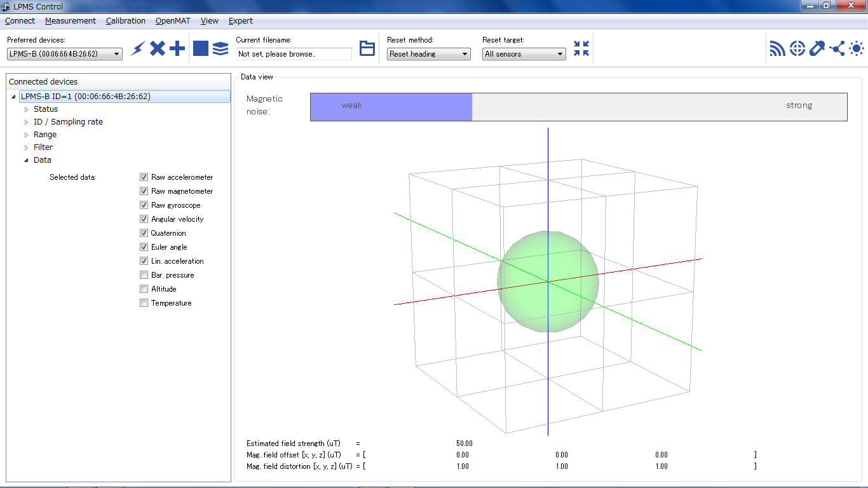The width and height of the screenshot is (868, 488).
Task: Click the three-node network icon
Action: [837, 48]
